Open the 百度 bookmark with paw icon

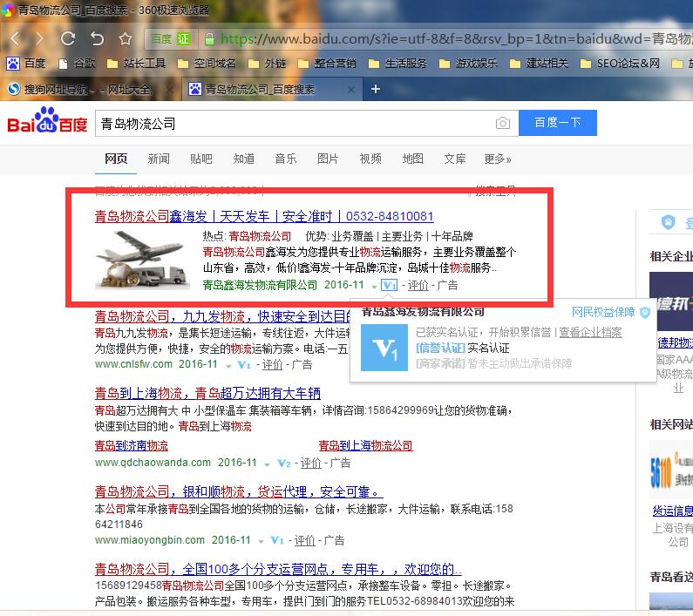[26, 64]
